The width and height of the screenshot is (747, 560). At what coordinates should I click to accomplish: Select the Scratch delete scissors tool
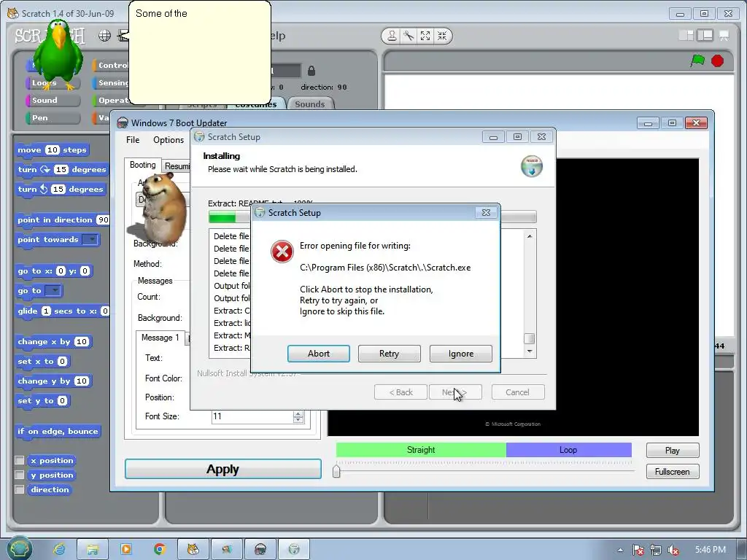409,36
